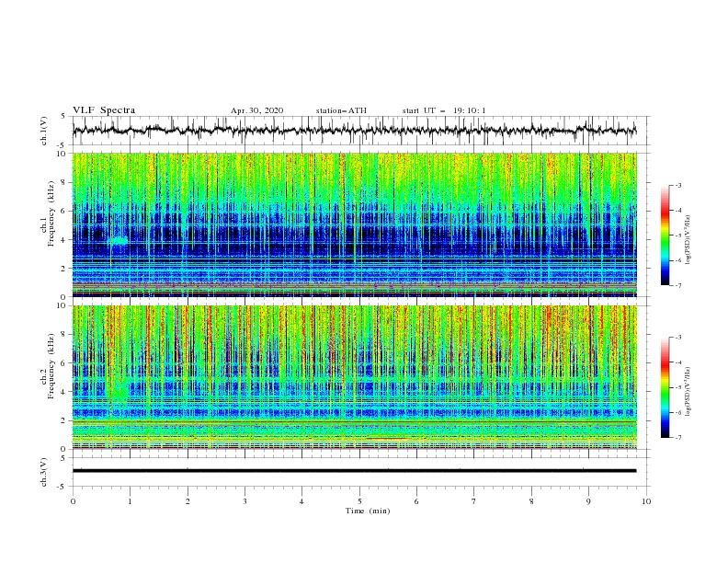Click the time axis tick label "7"
728x563 pixels.
pos(474,501)
